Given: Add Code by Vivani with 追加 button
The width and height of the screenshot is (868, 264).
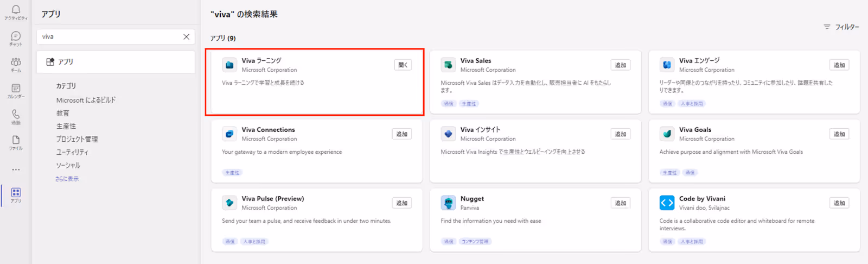Looking at the screenshot, I should [839, 203].
